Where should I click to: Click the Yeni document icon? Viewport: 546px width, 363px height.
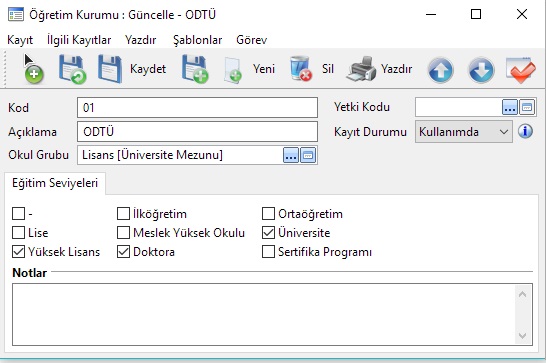233,70
